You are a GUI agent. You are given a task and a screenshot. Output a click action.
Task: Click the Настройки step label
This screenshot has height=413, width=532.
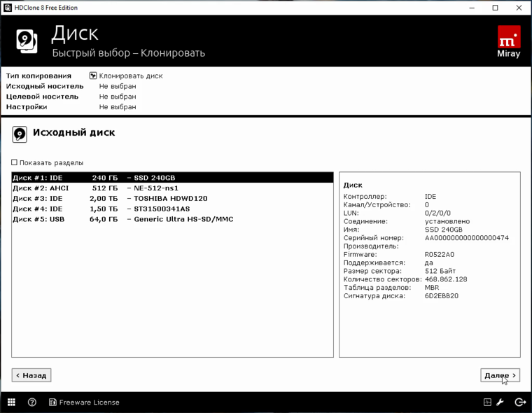point(27,107)
